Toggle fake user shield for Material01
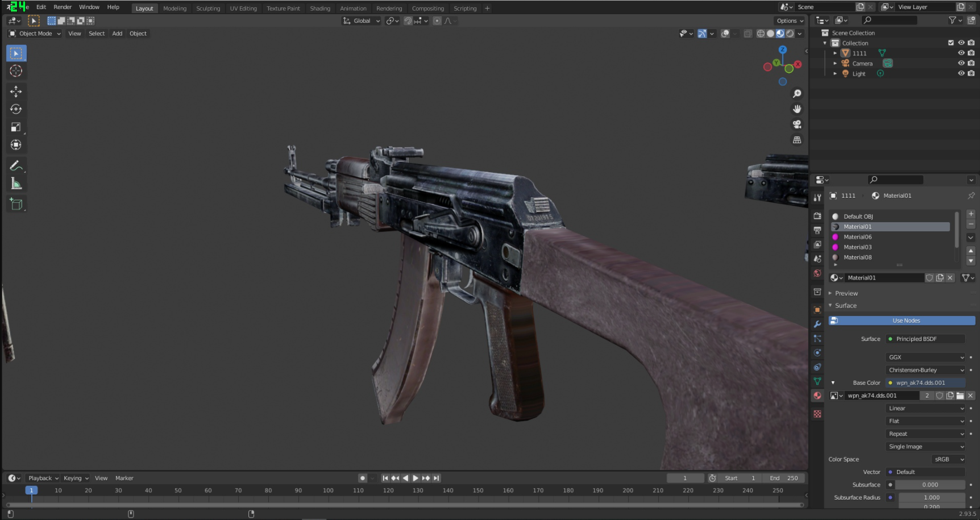This screenshot has height=520, width=980. coord(929,278)
